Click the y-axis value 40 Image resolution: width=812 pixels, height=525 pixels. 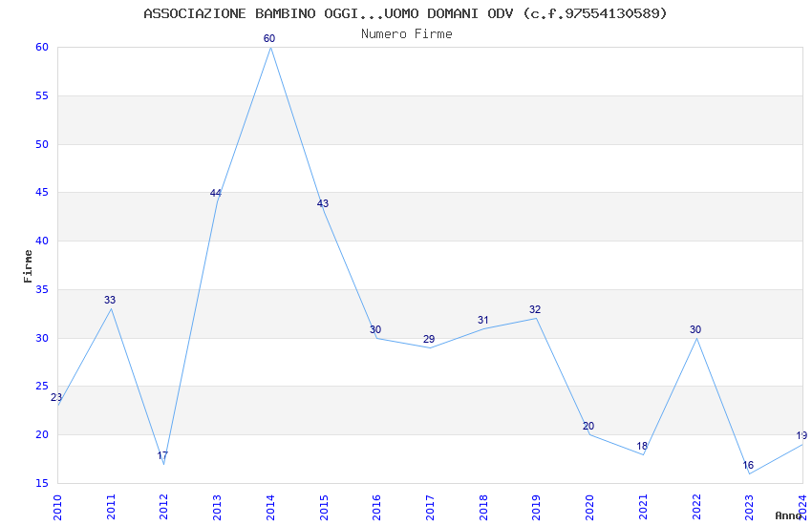(x=42, y=241)
